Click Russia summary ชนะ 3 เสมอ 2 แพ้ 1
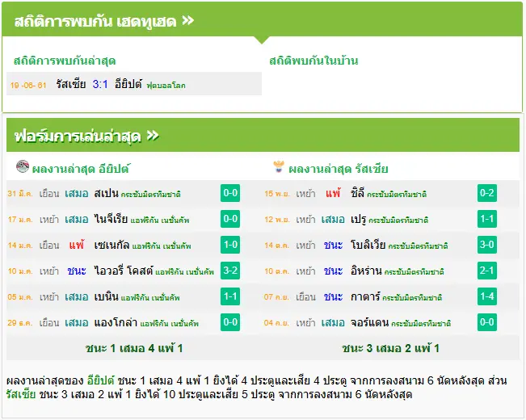This screenshot has width=526, height=420. click(x=390, y=348)
